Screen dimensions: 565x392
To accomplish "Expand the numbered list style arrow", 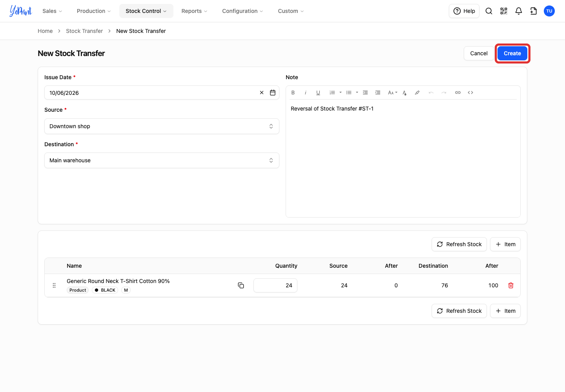I will point(341,93).
